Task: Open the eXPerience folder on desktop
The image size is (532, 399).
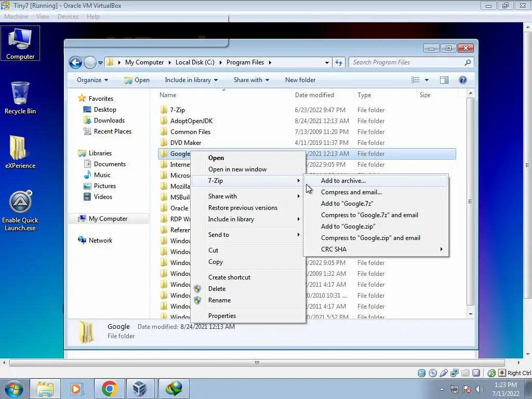Action: tap(20, 152)
